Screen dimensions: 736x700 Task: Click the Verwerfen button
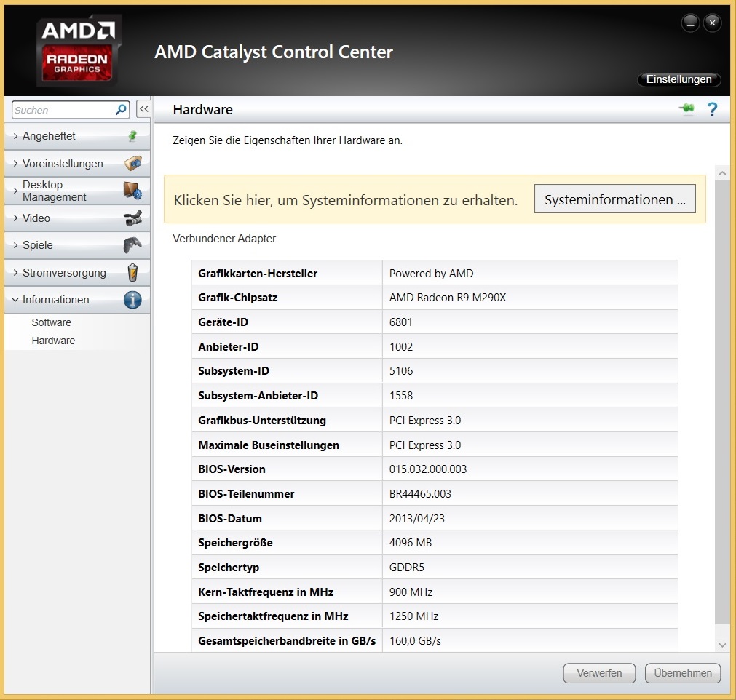(x=599, y=673)
